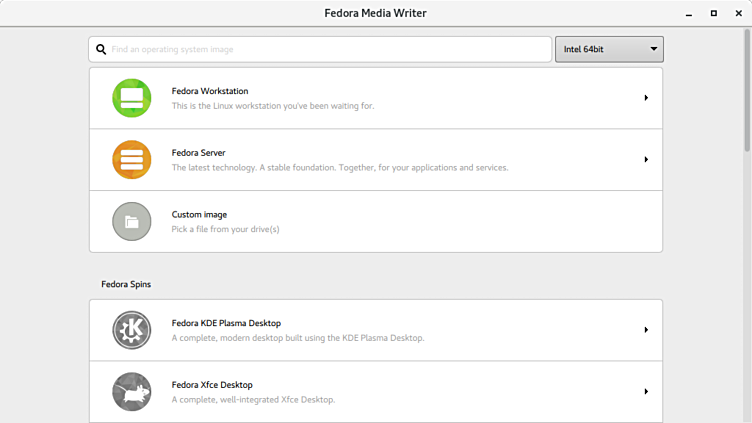752x423 pixels.
Task: Click the magnifying glass search icon
Action: (x=101, y=49)
